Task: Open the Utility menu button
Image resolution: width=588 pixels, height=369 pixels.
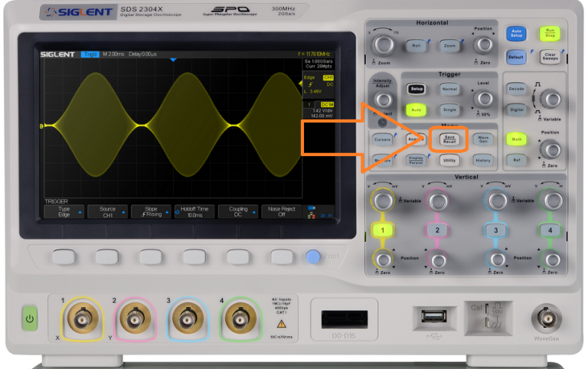Action: (x=449, y=160)
